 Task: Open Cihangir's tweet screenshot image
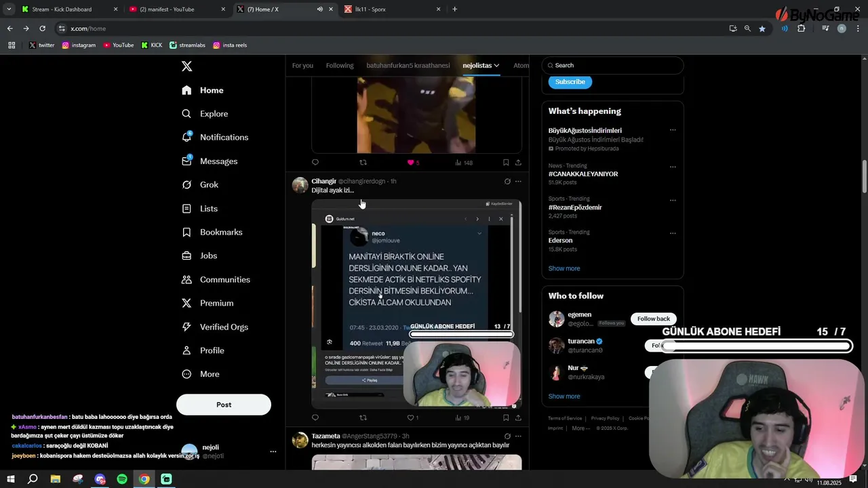tap(416, 304)
